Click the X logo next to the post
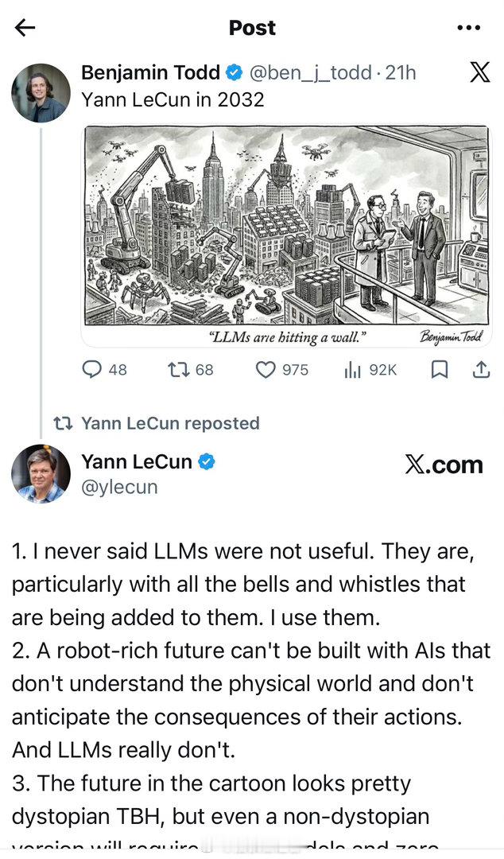The height and width of the screenshot is (859, 504). [x=479, y=72]
